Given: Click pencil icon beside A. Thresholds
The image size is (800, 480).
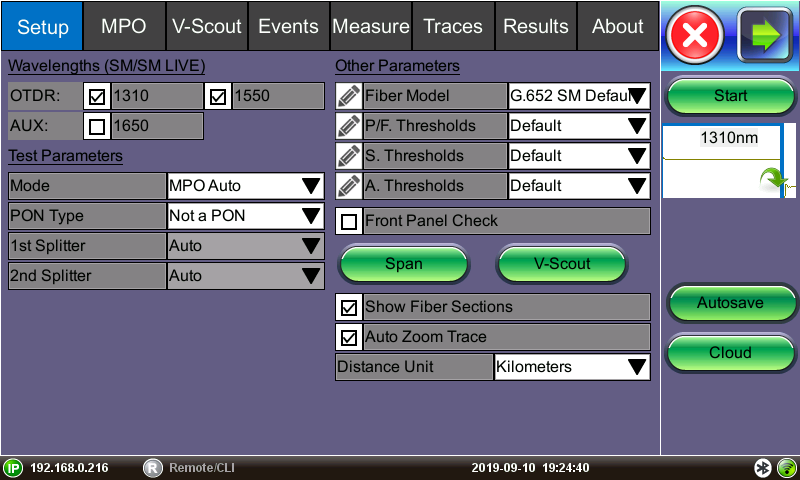Looking at the screenshot, I should pyautogui.click(x=349, y=186).
